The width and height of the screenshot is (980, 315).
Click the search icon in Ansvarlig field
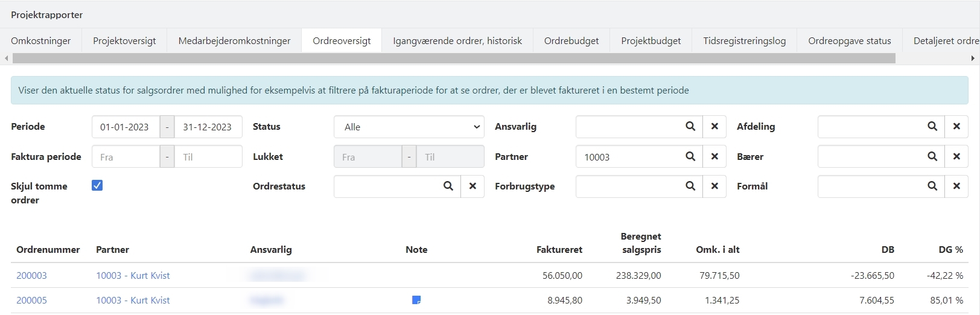tap(690, 127)
